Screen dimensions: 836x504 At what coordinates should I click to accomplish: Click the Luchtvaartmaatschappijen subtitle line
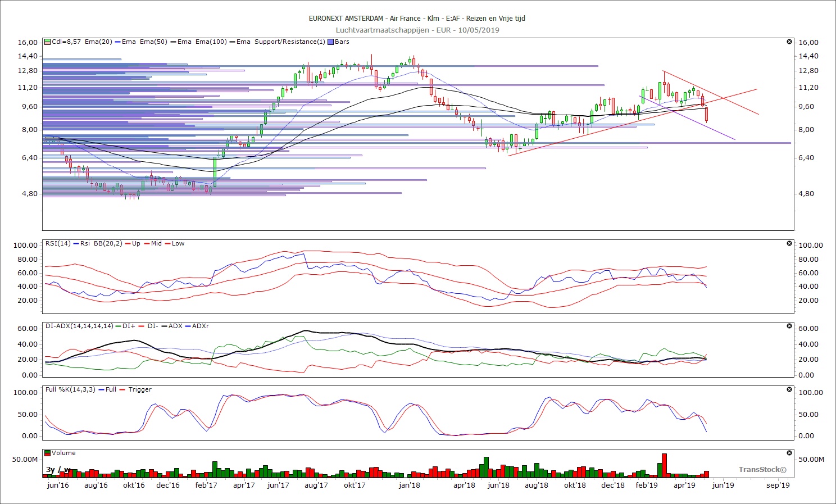coord(417,30)
